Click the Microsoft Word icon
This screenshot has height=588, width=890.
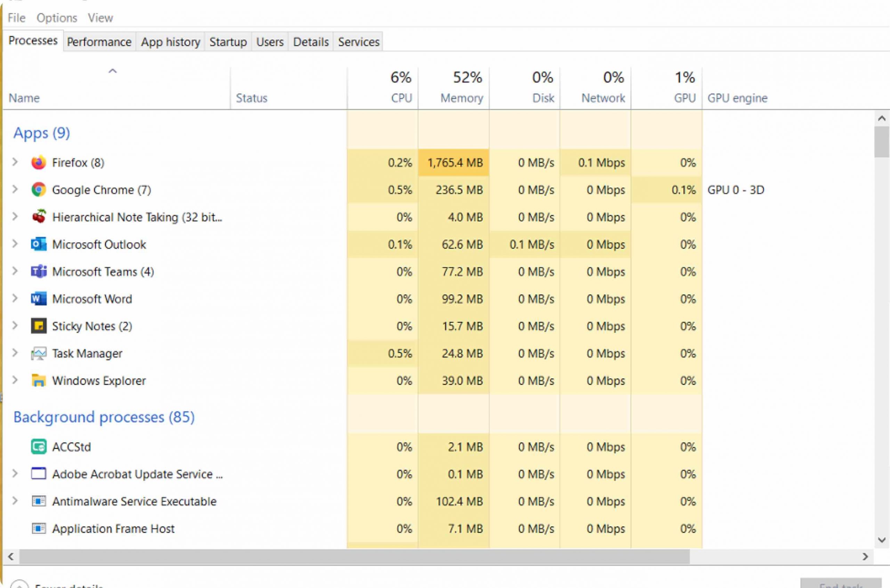click(39, 299)
